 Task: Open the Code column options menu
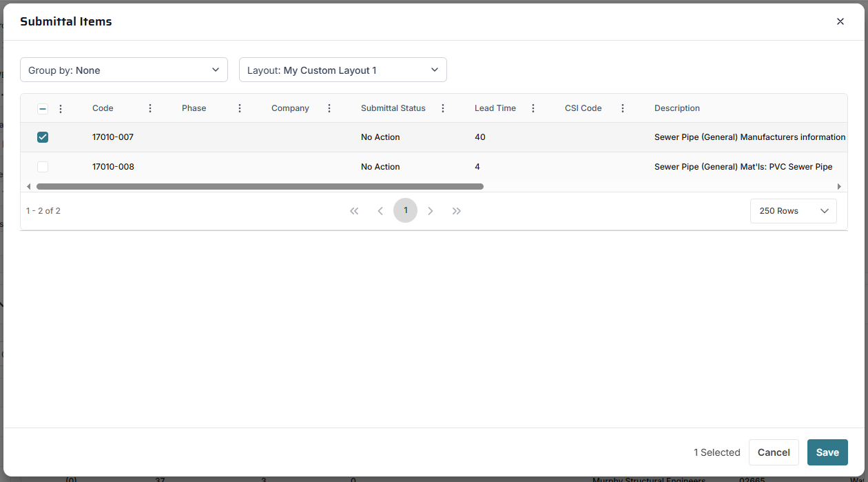click(x=150, y=108)
